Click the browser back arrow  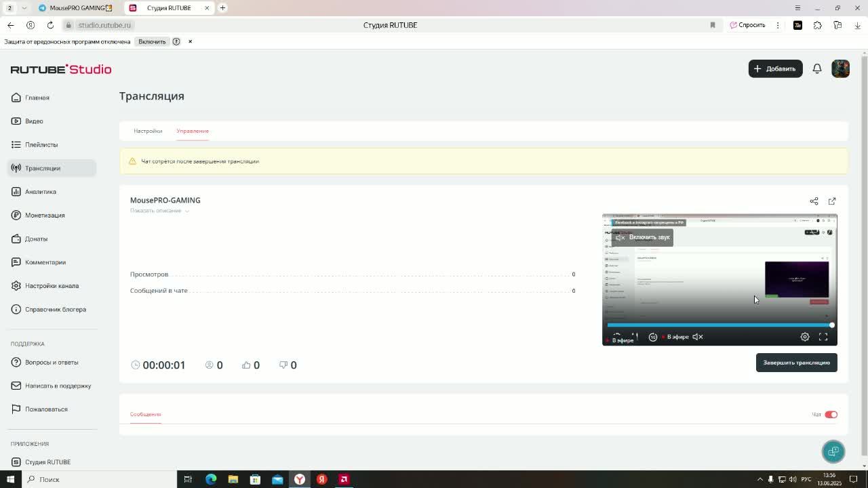10,25
